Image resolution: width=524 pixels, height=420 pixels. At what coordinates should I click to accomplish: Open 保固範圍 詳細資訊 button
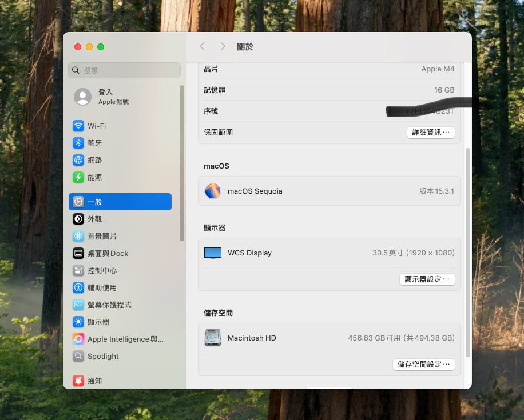point(431,132)
